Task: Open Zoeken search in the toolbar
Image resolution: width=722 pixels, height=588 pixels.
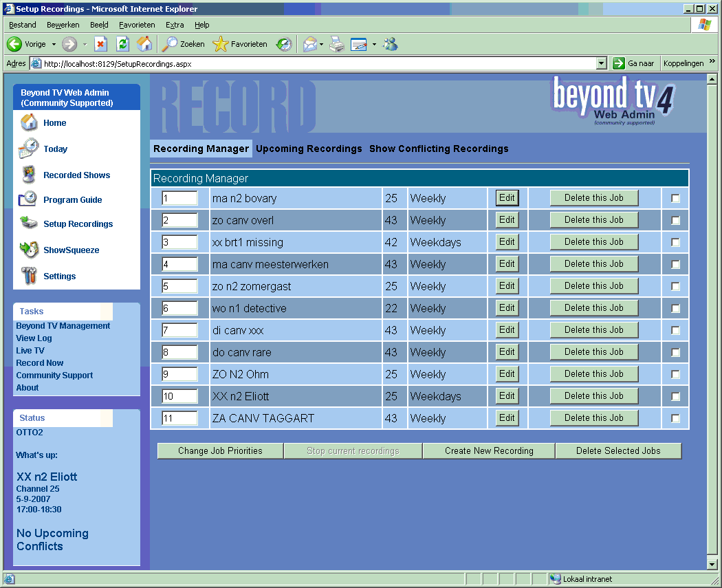Action: 183,44
